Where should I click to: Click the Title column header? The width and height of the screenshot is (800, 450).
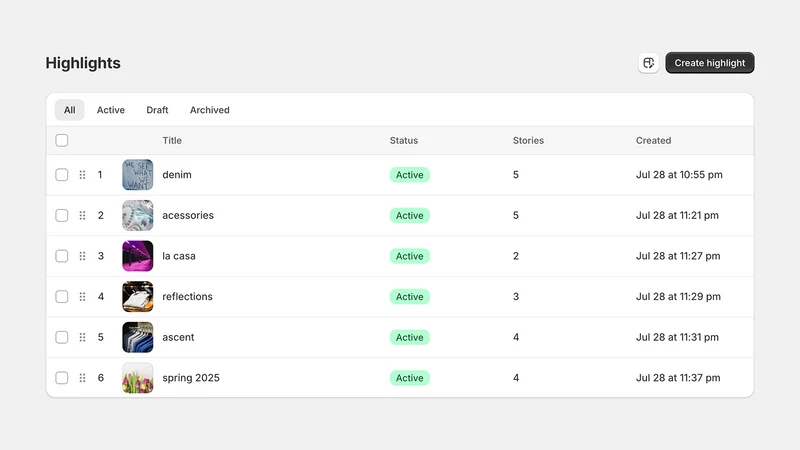coord(172,140)
